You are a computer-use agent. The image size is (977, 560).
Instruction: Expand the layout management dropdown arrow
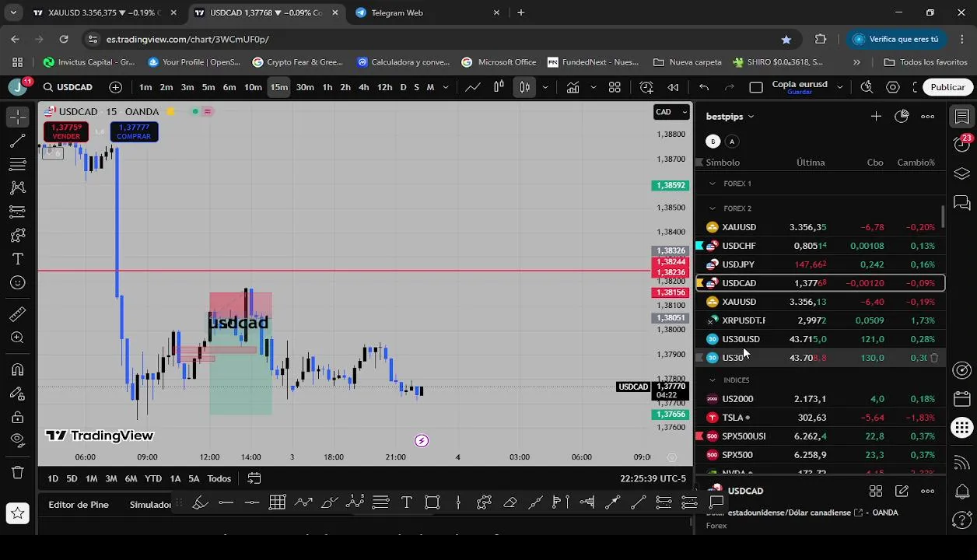(839, 87)
